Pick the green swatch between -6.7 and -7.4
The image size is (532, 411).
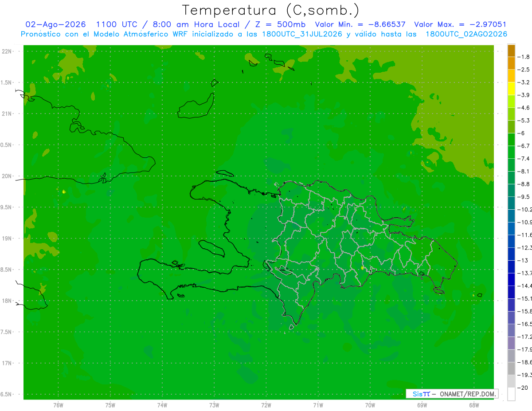[511, 152]
